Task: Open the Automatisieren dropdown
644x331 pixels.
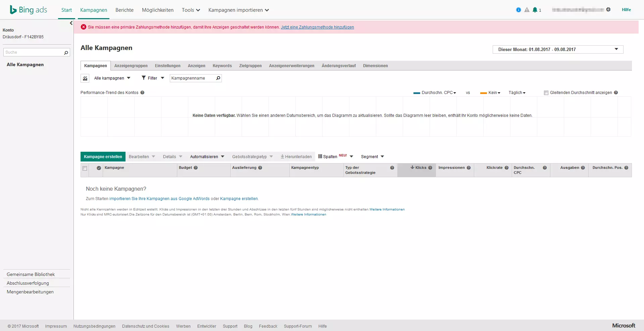Action: click(207, 157)
